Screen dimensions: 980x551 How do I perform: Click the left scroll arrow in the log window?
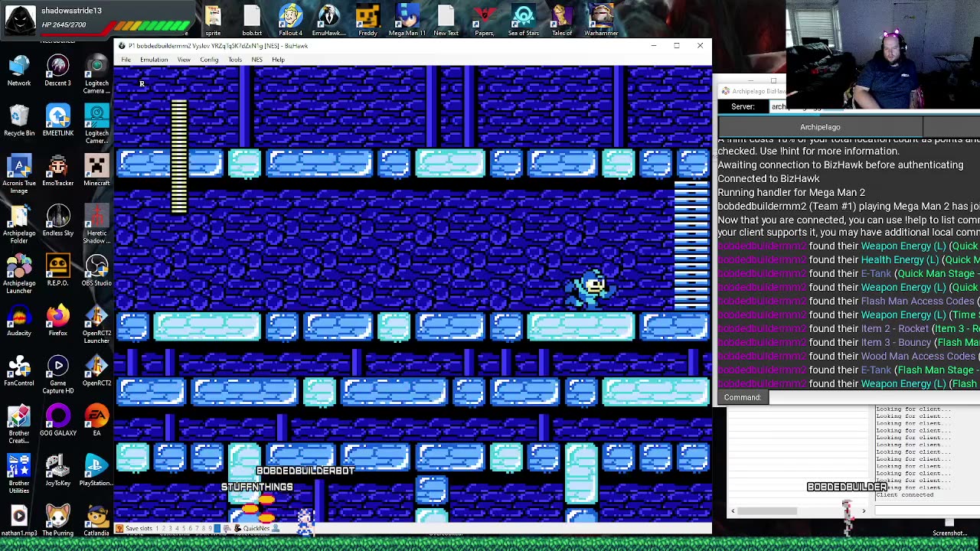click(x=733, y=511)
